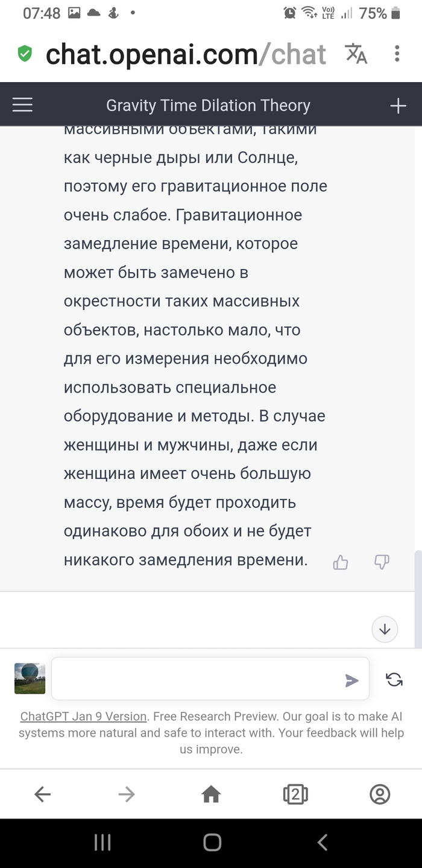Go forward with browser forward arrow

[127, 794]
